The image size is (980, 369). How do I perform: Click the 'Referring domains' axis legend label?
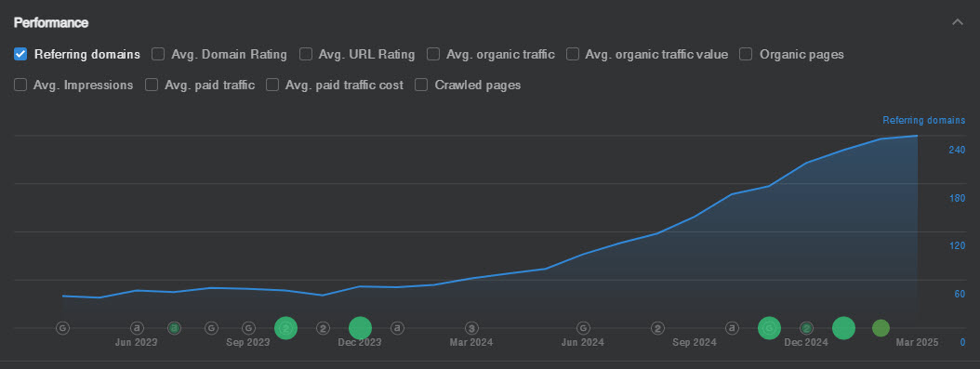pyautogui.click(x=924, y=121)
